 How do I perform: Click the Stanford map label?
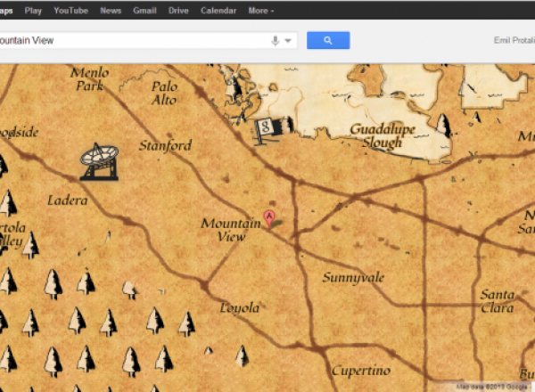[166, 146]
